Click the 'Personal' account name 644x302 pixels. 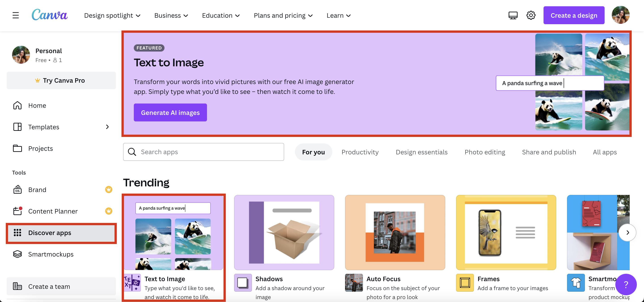click(x=49, y=51)
